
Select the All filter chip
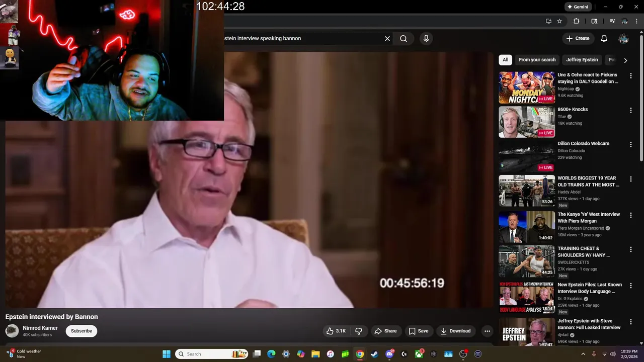coord(505,60)
